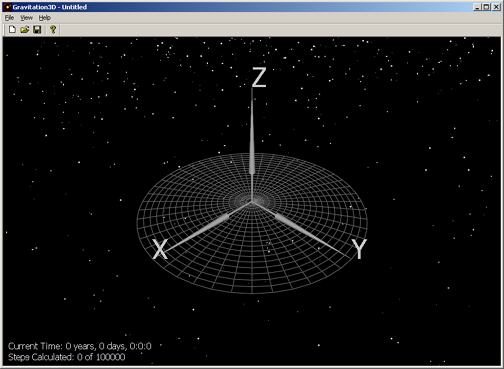Open the View menu
Screen dimensions: 504x369
(26, 18)
